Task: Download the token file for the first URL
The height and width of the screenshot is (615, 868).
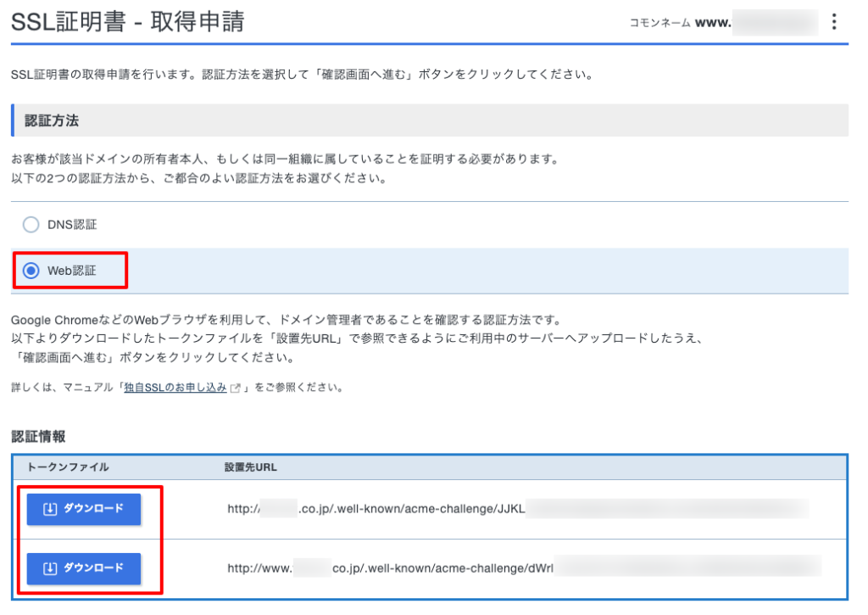Action: coord(83,509)
